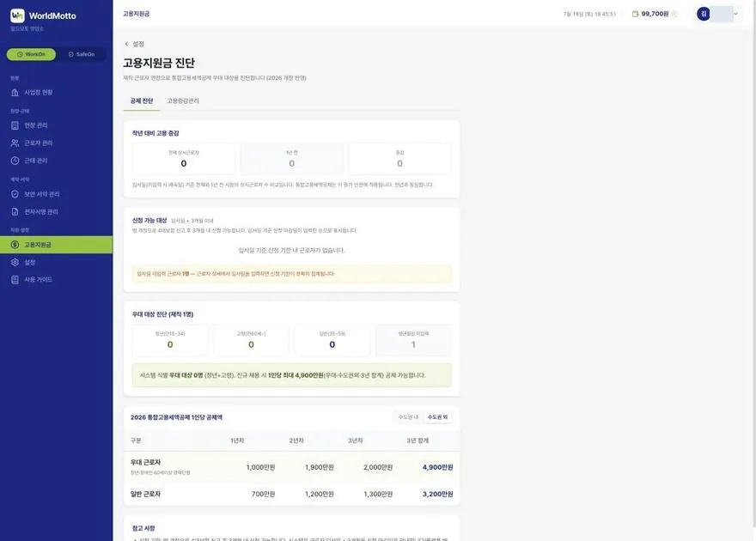Click the yellow 입사일 미입력 근로자 notice
Screen dimensions: 756x541
292,274
